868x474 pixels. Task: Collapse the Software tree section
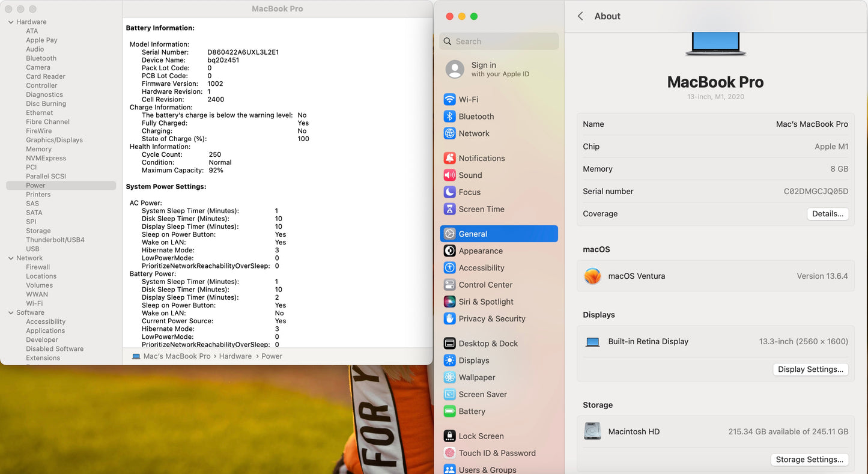[x=11, y=313]
